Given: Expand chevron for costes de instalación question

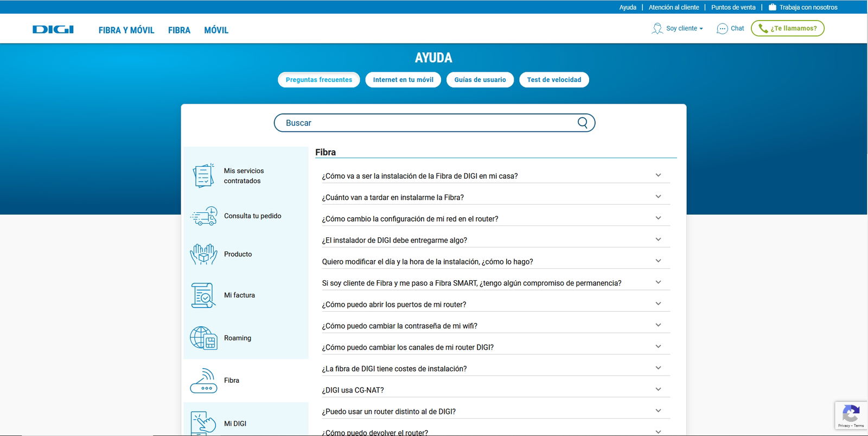Looking at the screenshot, I should coord(658,368).
